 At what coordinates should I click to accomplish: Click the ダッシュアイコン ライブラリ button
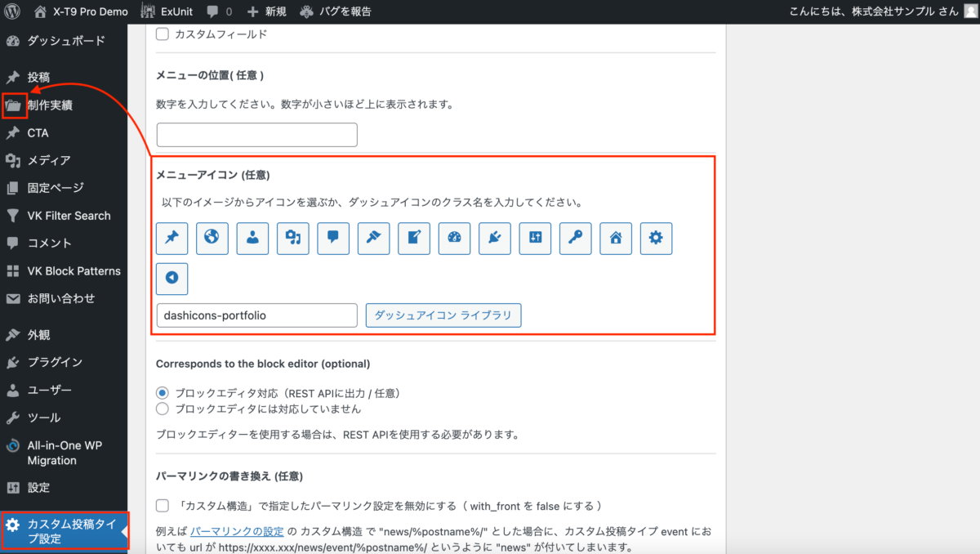pyautogui.click(x=443, y=315)
